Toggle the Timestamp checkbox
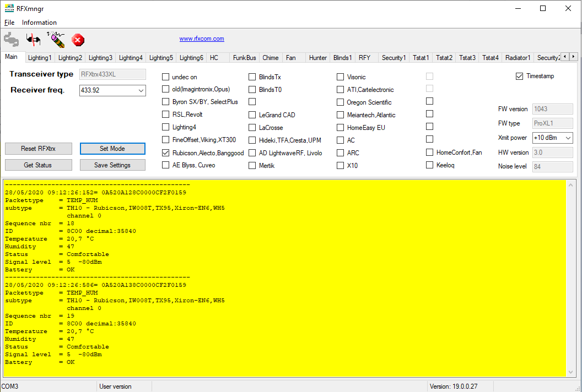This screenshot has height=392, width=582. pyautogui.click(x=519, y=76)
